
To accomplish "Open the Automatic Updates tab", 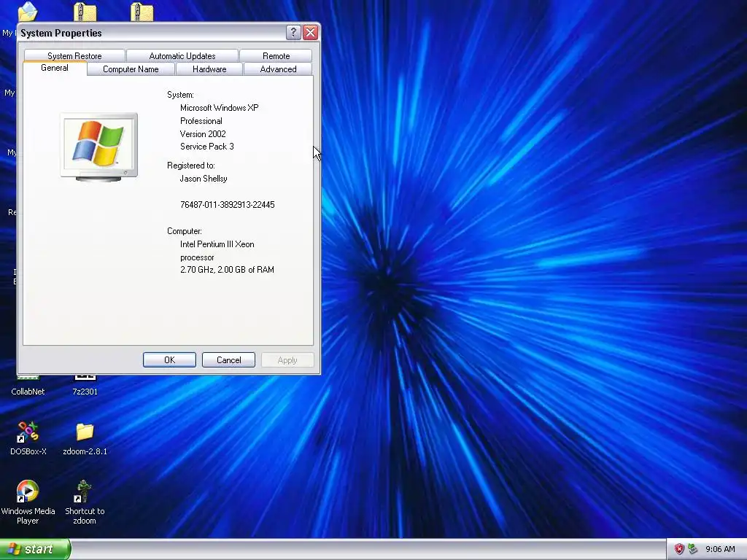I will 182,55.
